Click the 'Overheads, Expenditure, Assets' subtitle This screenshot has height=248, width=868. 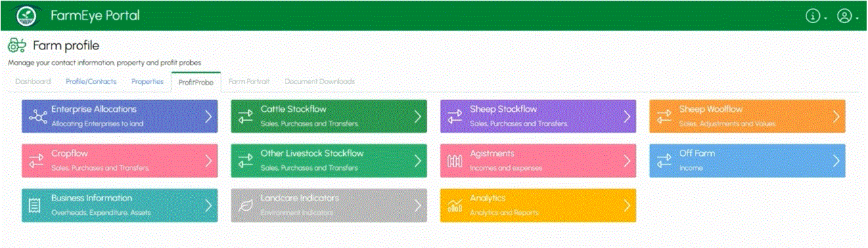point(101,213)
